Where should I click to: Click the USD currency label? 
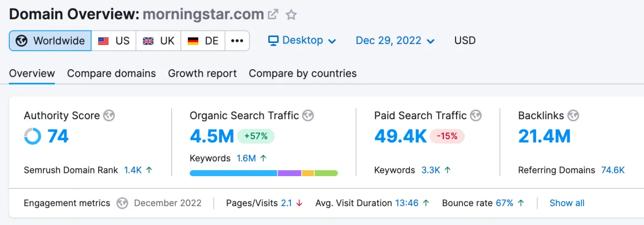coord(465,41)
